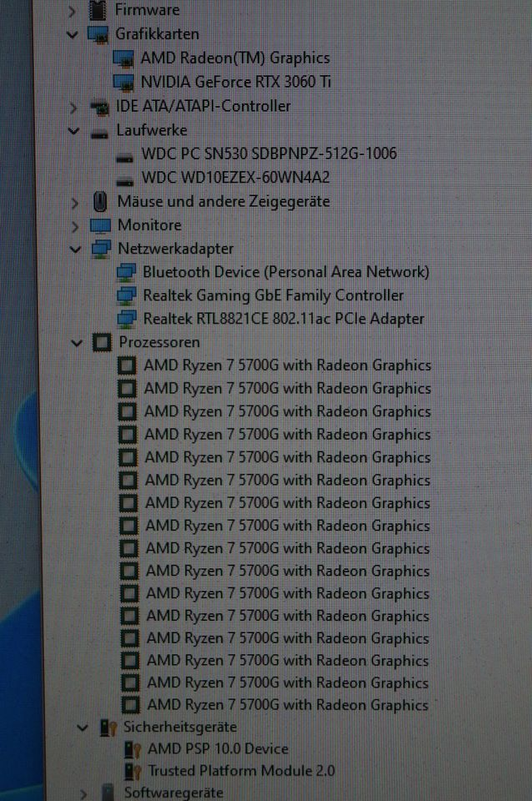The height and width of the screenshot is (801, 532).
Task: Select 'Realtek RTL8821CE 802.11ac PCIe Adapter' text
Action: pyautogui.click(x=284, y=320)
